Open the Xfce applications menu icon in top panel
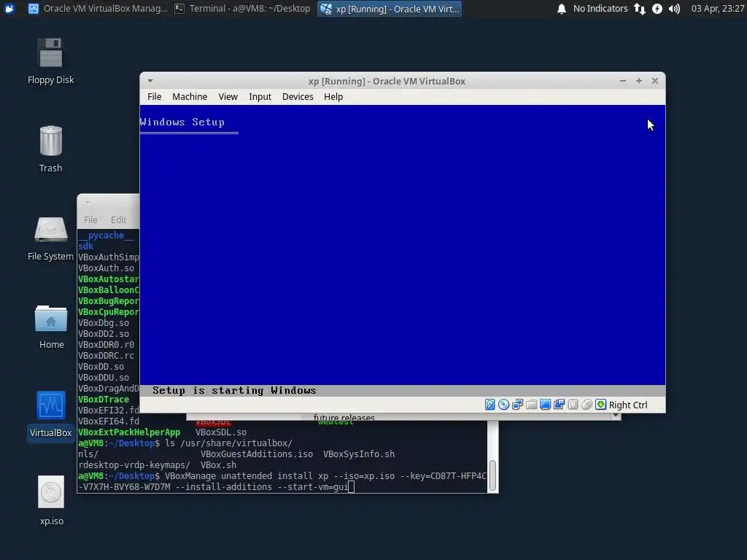747x560 pixels. coord(9,9)
